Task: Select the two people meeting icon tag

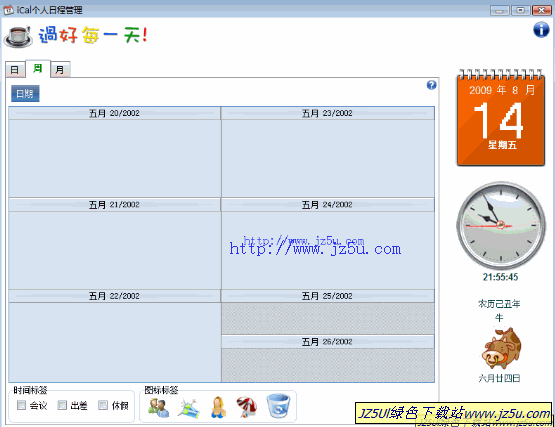Action: [x=158, y=408]
